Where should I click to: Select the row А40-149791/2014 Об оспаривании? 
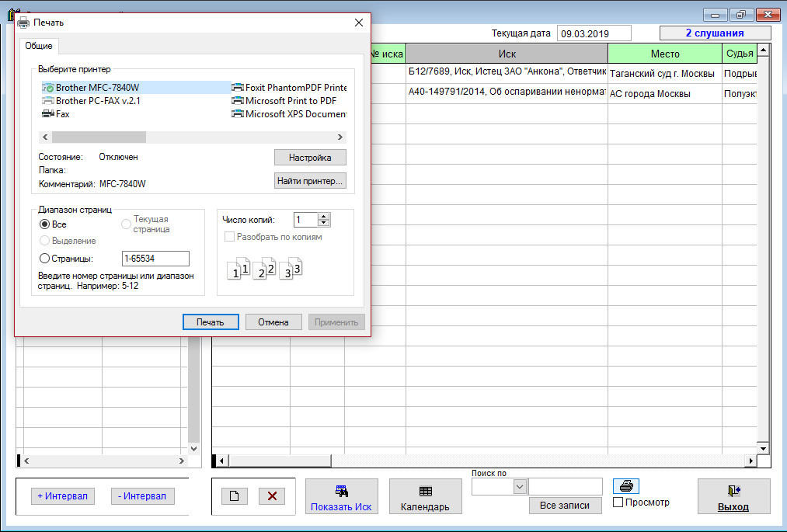pos(507,94)
